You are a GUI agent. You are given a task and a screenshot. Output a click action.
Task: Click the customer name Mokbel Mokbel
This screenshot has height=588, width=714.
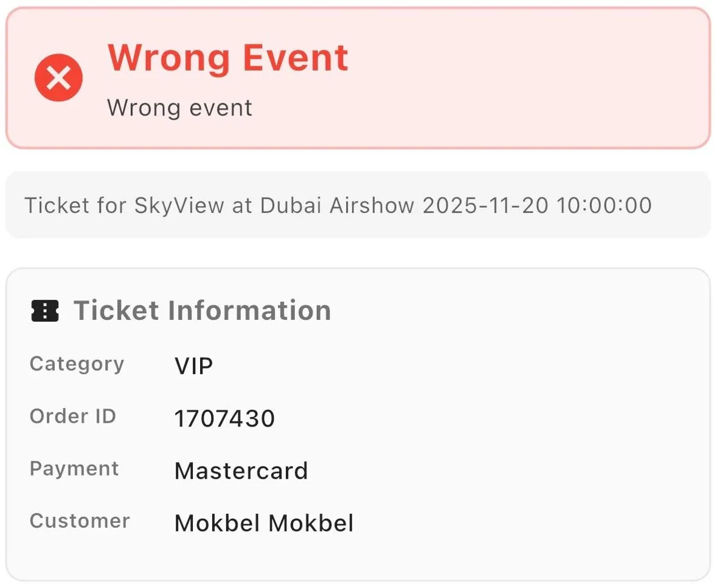(263, 523)
